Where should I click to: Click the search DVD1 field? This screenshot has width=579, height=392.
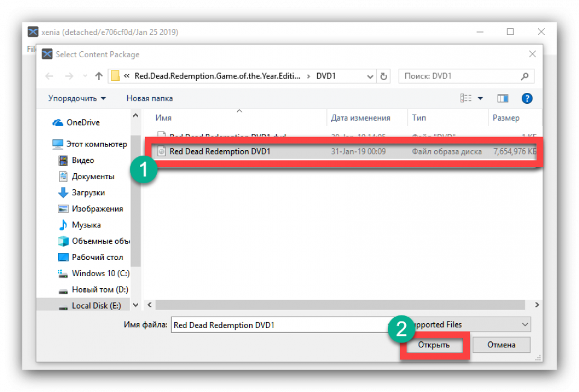point(466,76)
